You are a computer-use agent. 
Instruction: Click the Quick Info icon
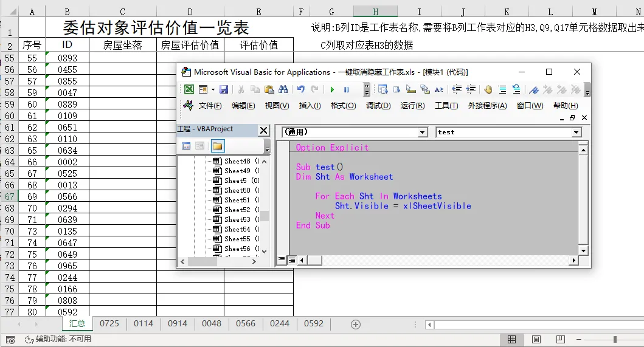coord(410,89)
